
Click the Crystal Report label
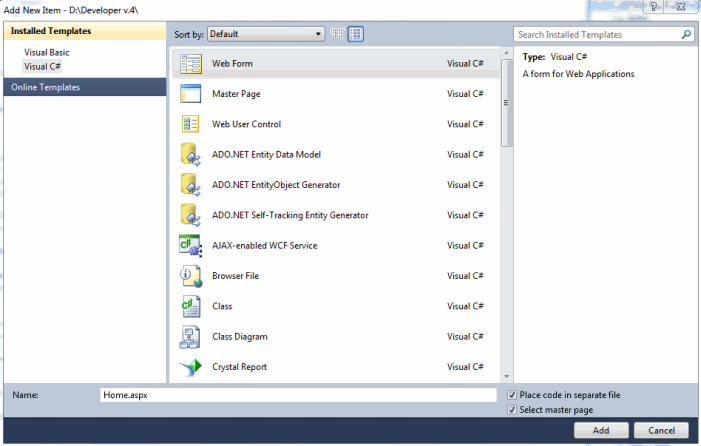tap(239, 367)
